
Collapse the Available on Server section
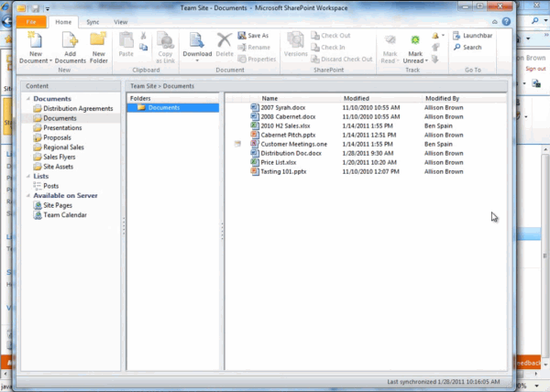pos(28,195)
